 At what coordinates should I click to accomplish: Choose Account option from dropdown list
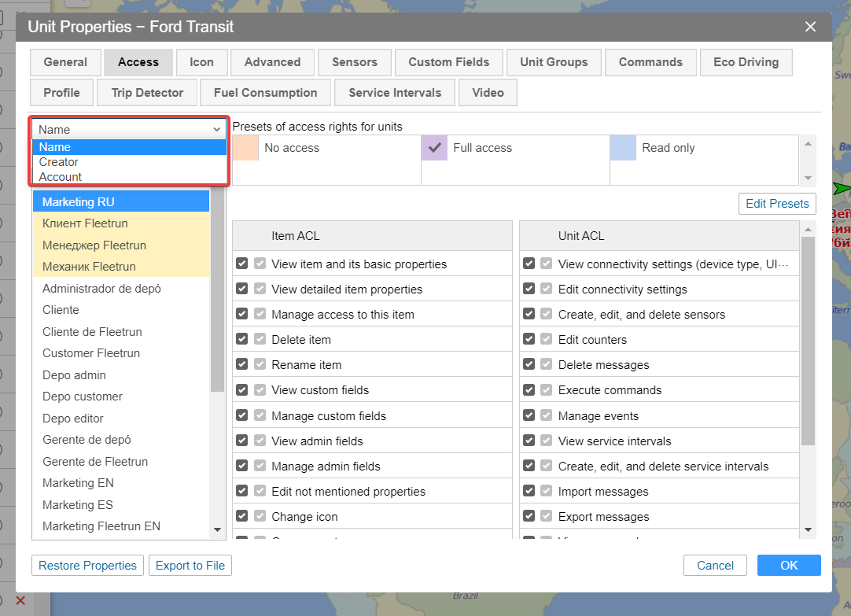61,177
